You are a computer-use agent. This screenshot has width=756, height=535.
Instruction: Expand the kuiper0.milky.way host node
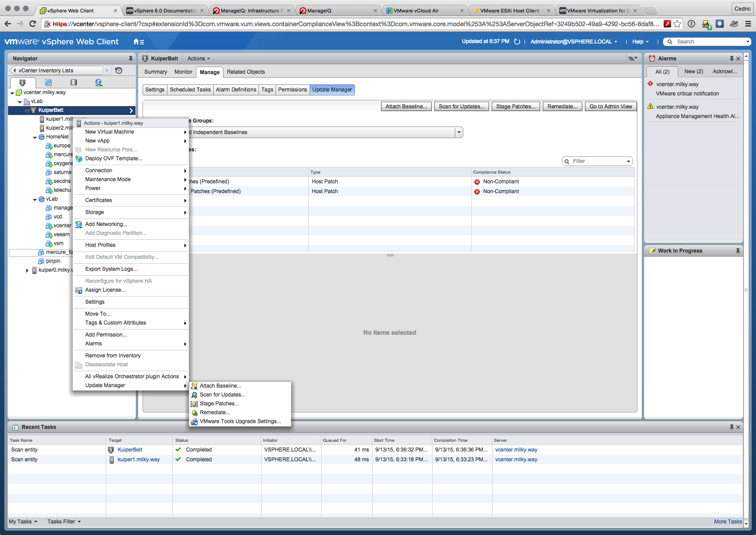27,270
